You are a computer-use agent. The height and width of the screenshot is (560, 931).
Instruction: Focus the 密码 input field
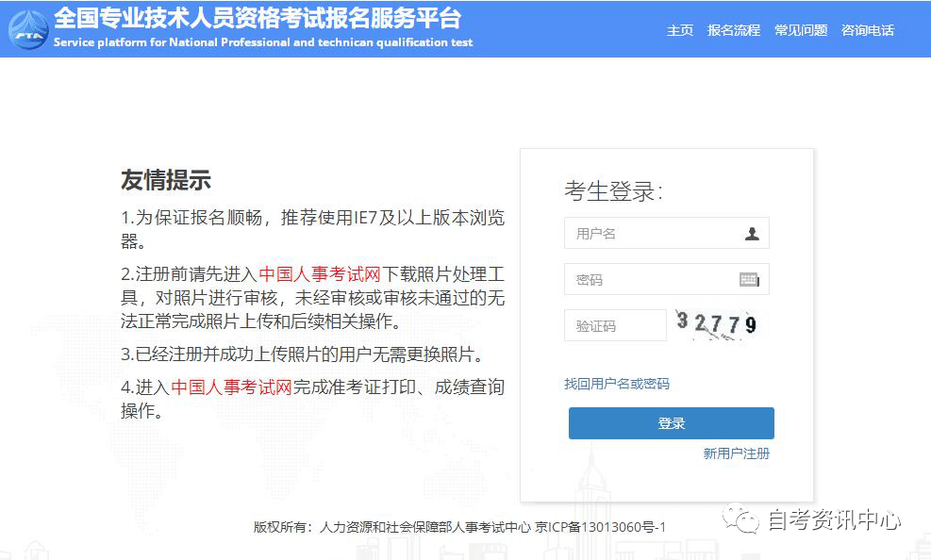651,280
